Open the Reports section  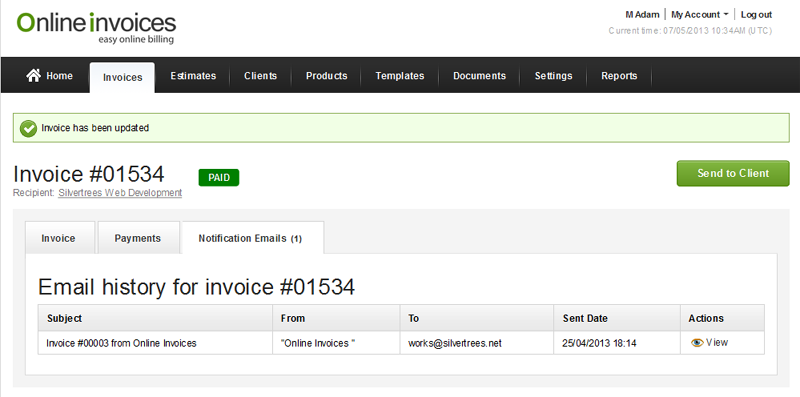pos(619,76)
